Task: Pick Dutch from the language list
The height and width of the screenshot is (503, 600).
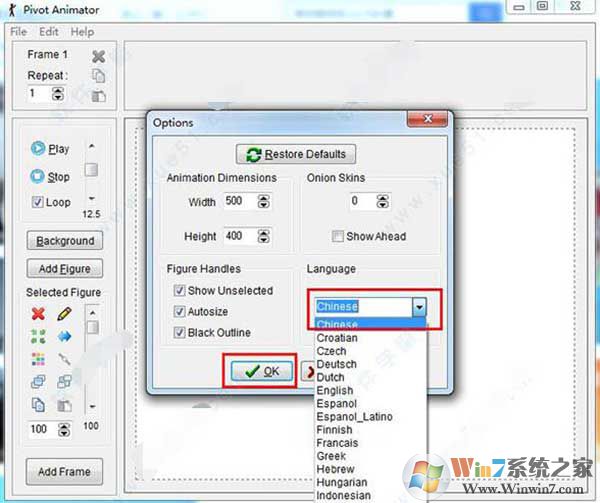Action: click(x=370, y=377)
